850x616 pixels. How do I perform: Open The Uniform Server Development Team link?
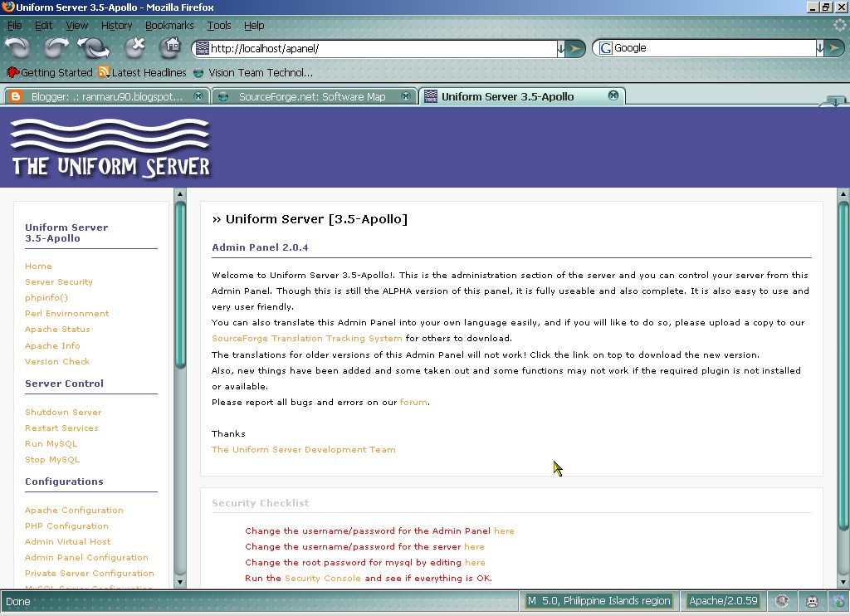pyautogui.click(x=304, y=449)
